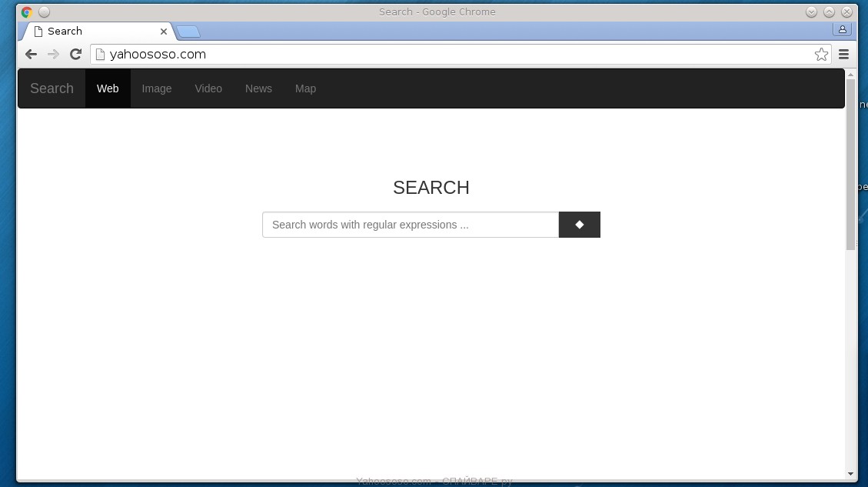Click the Chrome logo in the title bar
The height and width of the screenshot is (487, 868).
27,12
